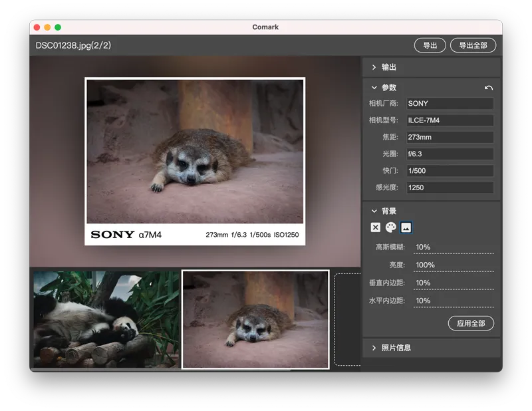Collapse the 参数 section

point(374,88)
